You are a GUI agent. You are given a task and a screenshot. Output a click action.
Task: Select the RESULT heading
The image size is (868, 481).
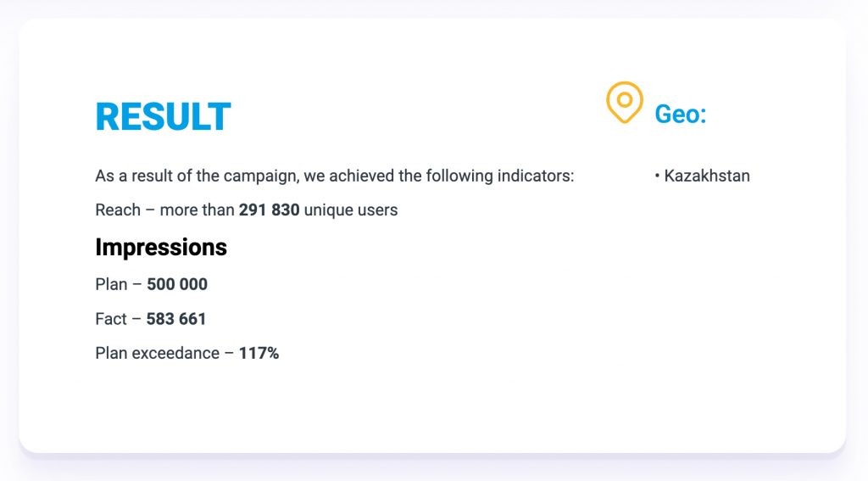(x=163, y=117)
